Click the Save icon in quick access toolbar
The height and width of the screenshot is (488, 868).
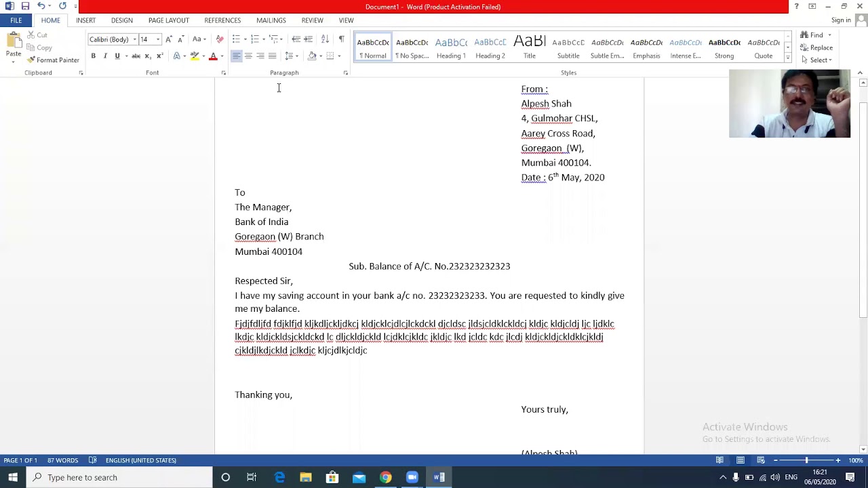pos(25,6)
